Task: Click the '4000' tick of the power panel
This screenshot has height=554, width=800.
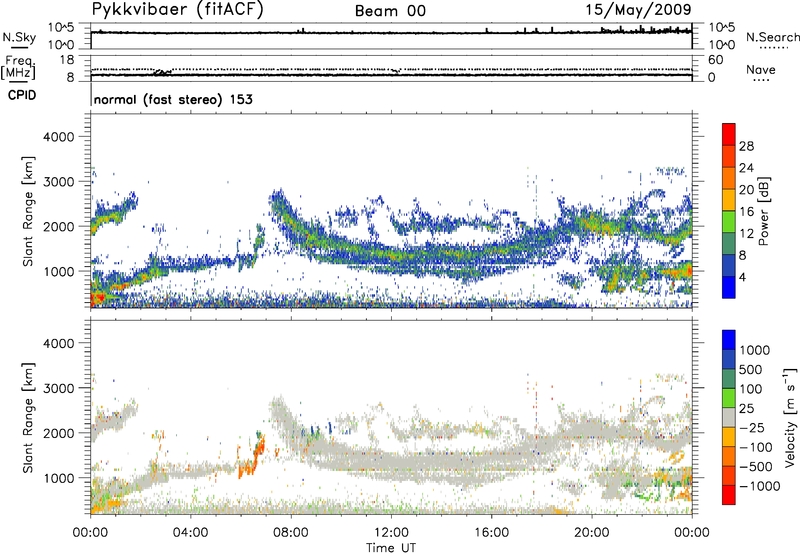Action: pos(58,137)
